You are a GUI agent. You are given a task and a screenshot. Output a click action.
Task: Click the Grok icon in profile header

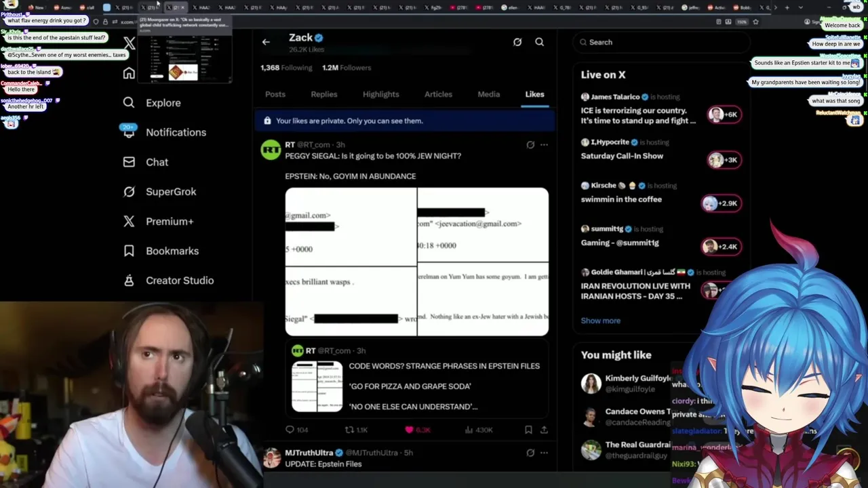pos(517,42)
